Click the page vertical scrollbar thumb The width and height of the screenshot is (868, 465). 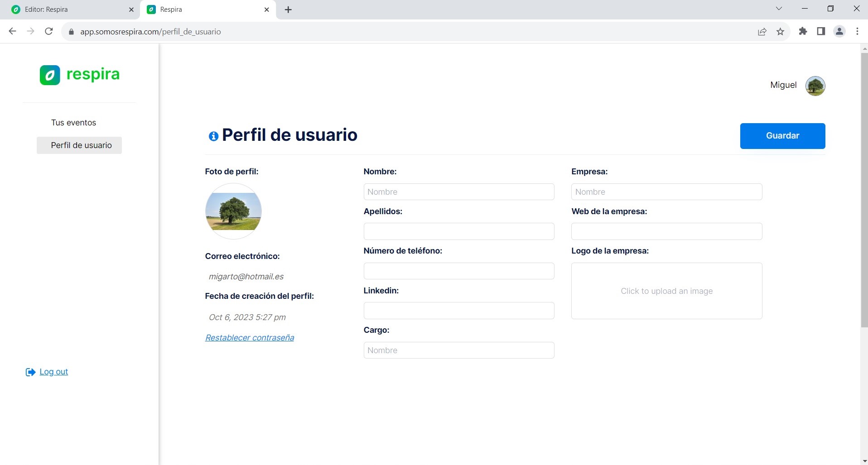point(864,190)
